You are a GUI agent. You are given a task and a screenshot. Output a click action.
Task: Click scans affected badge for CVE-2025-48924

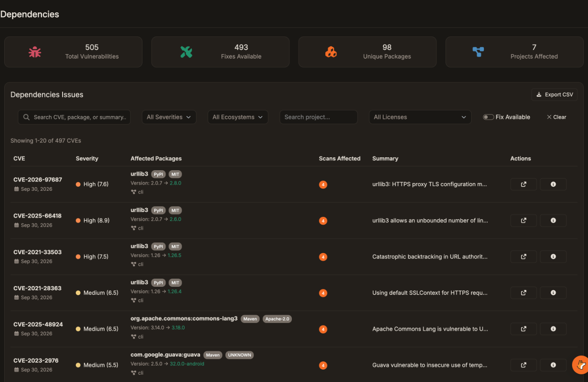coord(323,329)
